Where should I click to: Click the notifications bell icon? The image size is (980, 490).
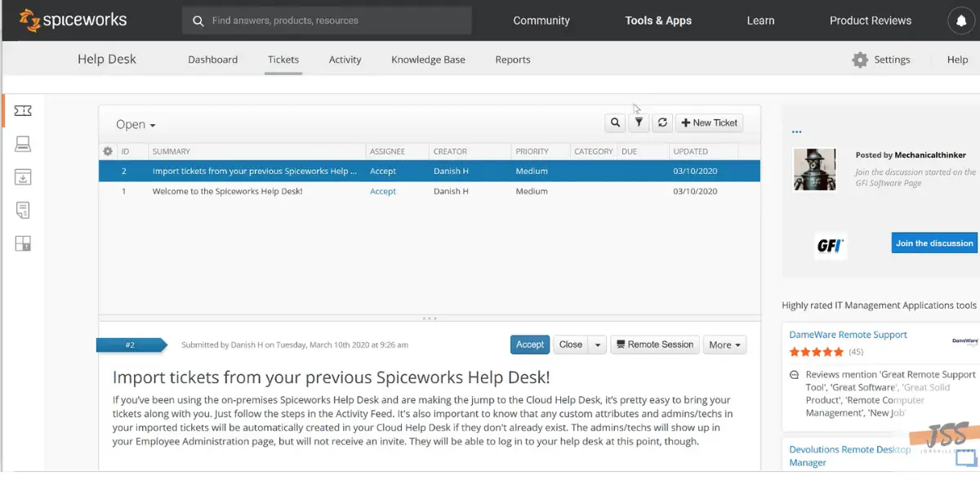click(x=962, y=20)
